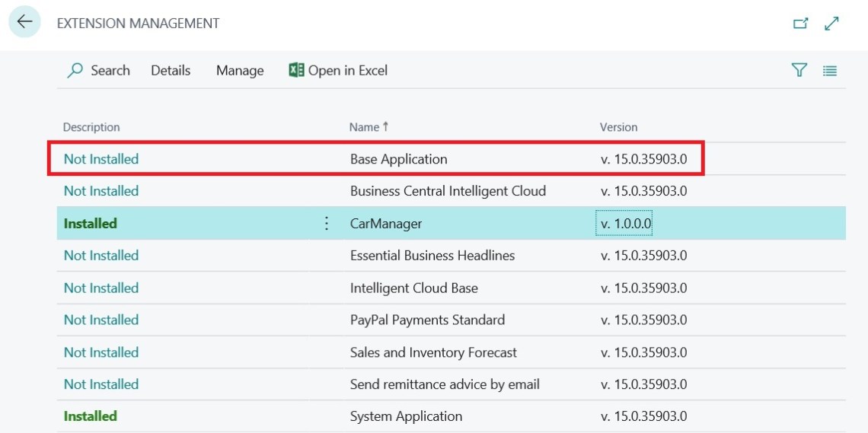Image resolution: width=868 pixels, height=433 pixels.
Task: Sort by the Version column header
Action: (618, 127)
